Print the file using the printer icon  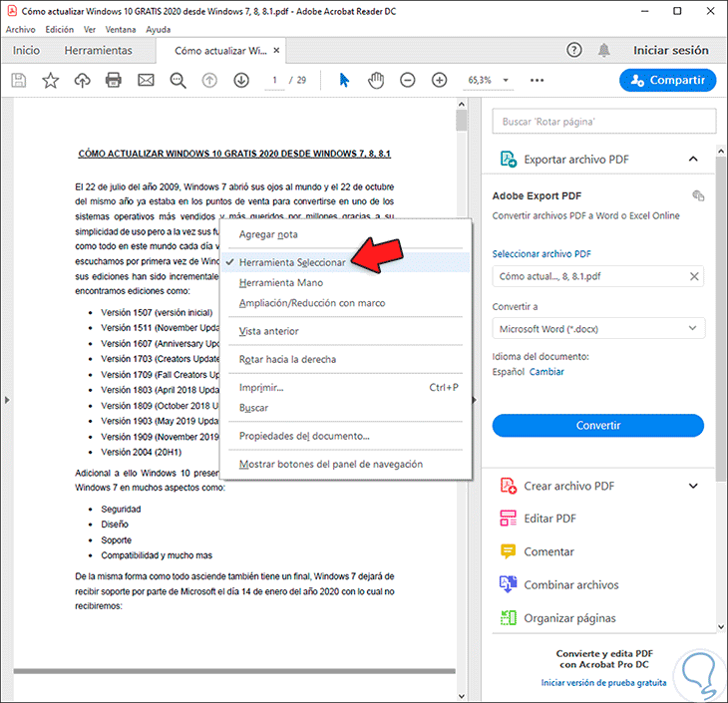click(x=114, y=81)
